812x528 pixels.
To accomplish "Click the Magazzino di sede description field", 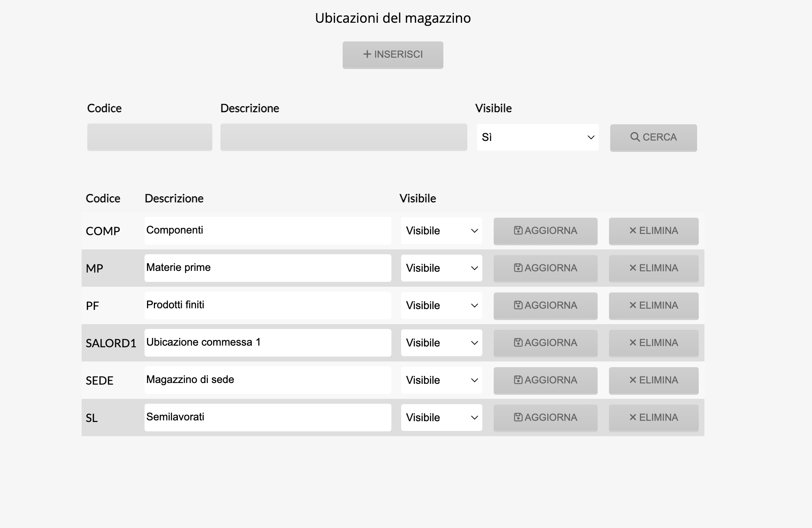I will 268,380.
